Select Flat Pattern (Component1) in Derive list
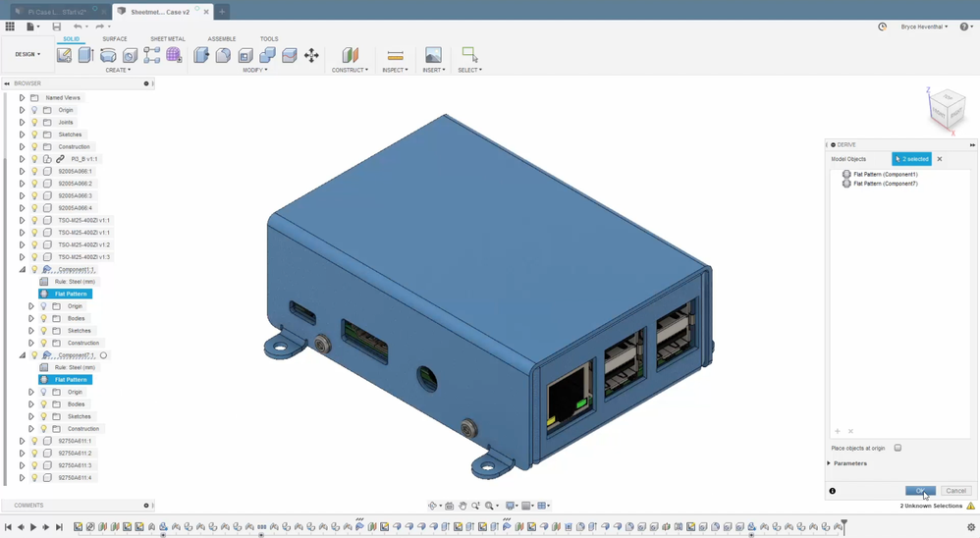The image size is (980, 538). point(885,175)
